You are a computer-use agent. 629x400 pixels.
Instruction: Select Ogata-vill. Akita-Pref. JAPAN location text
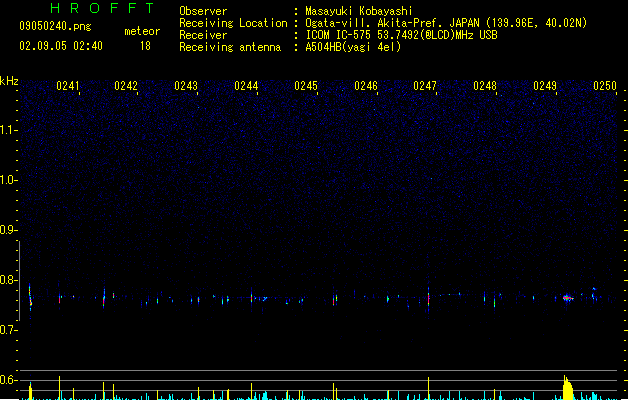pos(446,23)
